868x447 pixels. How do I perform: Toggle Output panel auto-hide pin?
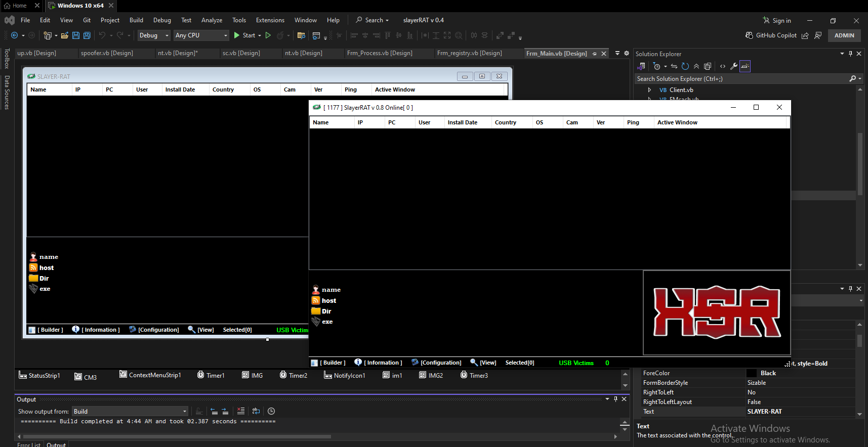tap(615, 399)
